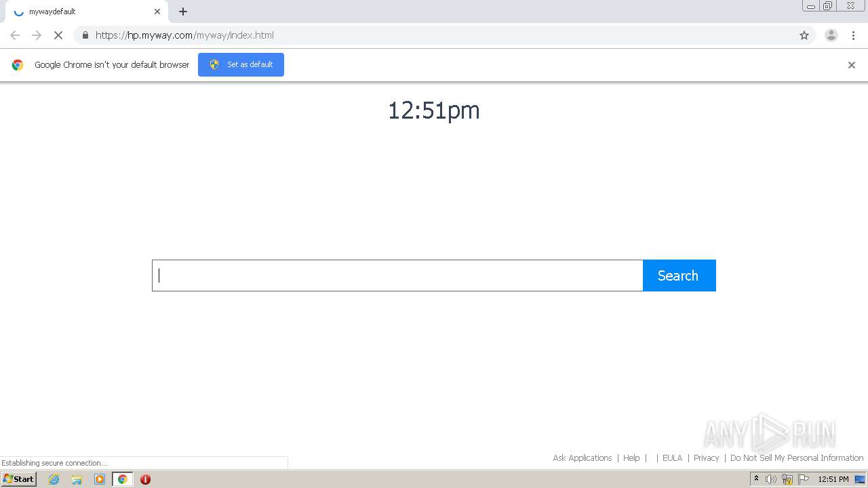Go back to previous page

tap(15, 35)
